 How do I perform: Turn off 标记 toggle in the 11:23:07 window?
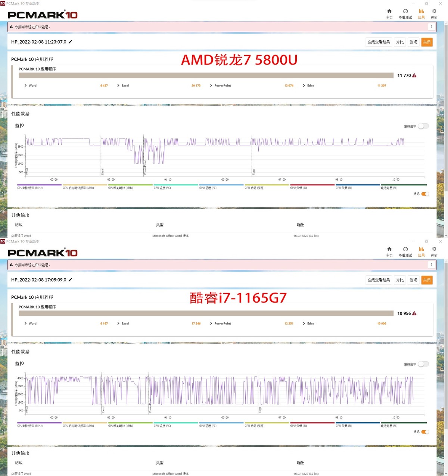point(425,194)
